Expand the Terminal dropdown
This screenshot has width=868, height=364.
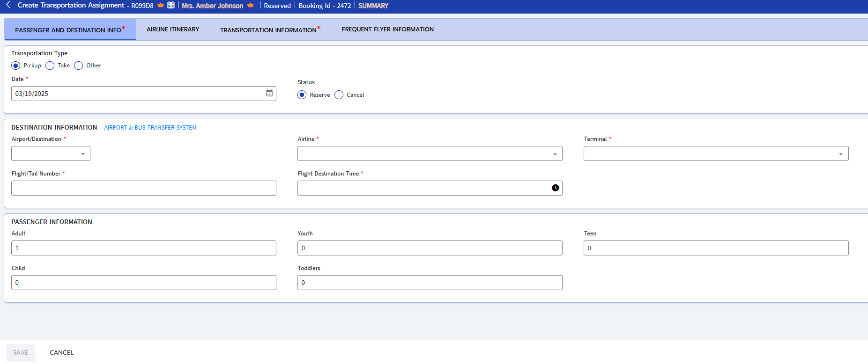(716, 153)
